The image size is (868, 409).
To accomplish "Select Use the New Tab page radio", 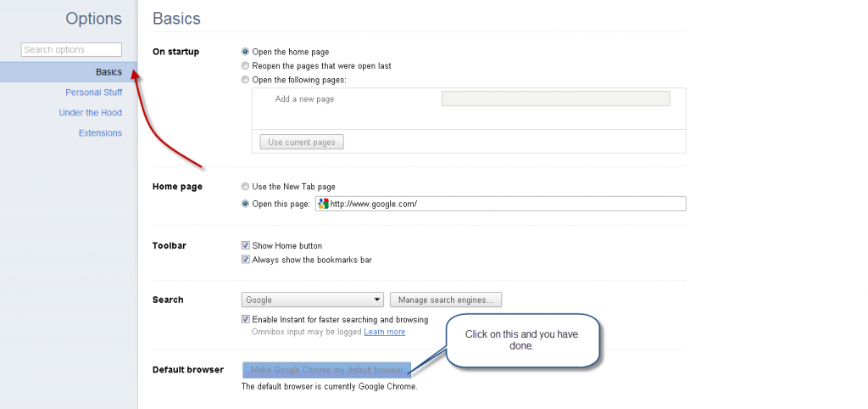I will [245, 187].
